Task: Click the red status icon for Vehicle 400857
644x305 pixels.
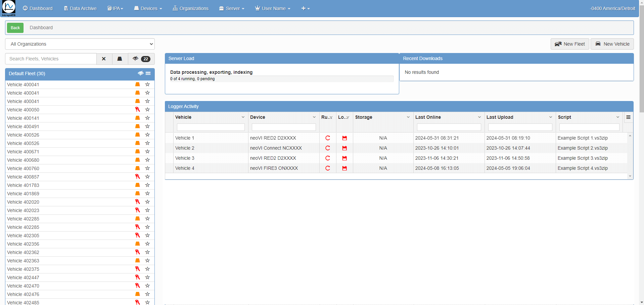Action: 137,176
